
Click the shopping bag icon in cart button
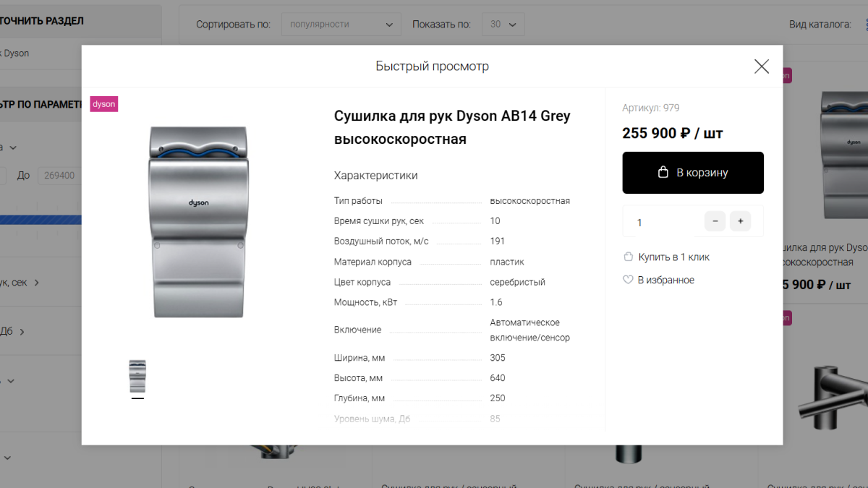(663, 173)
